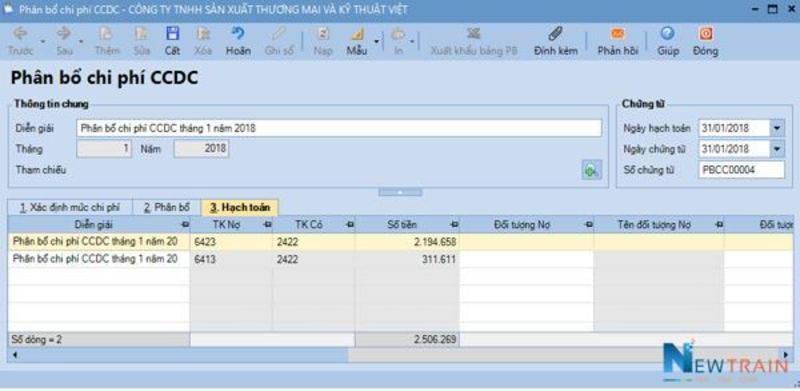Click the grid horizontal scrollbar thumb

[184, 354]
